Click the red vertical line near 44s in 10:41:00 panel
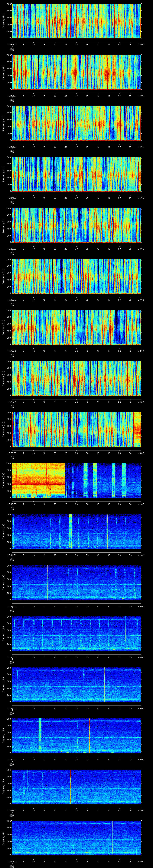 click(107, 531)
